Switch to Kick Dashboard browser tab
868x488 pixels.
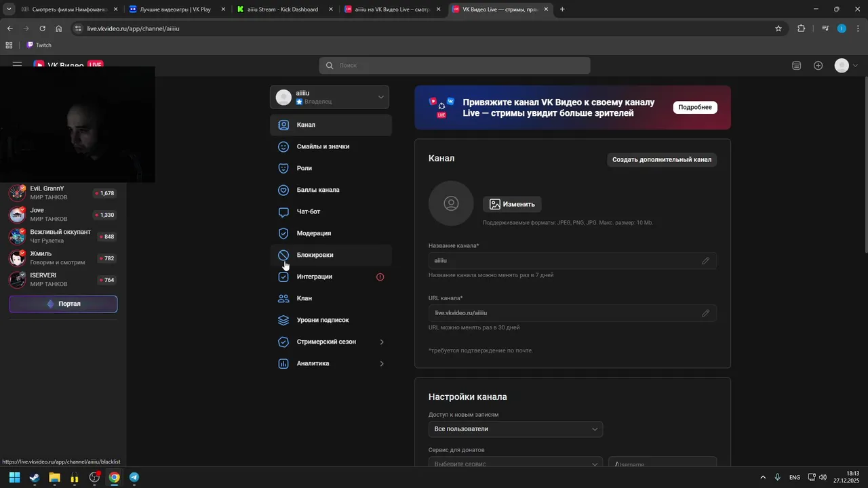[x=284, y=9]
